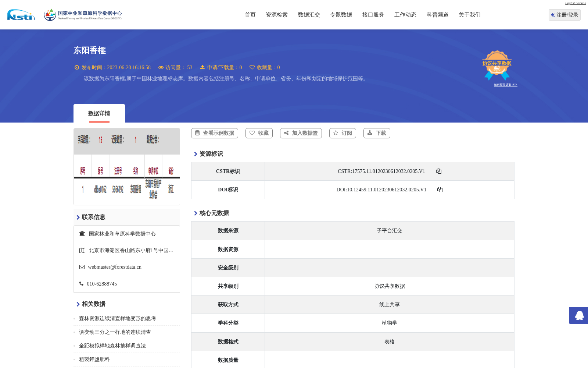Click the sample data table thumbnail
588x368 pixels.
127,167
